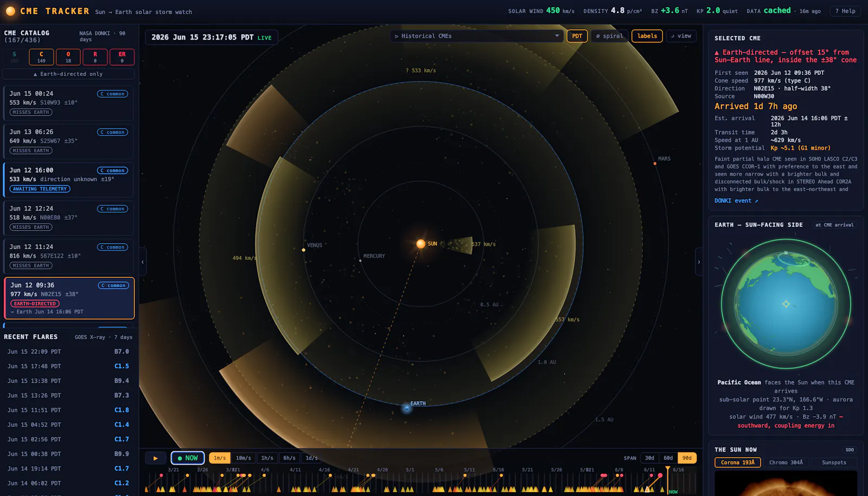Click MISSES EARTH tag on Jun 12 11:24
Viewport: 868px width, 496px height.
click(31, 265)
